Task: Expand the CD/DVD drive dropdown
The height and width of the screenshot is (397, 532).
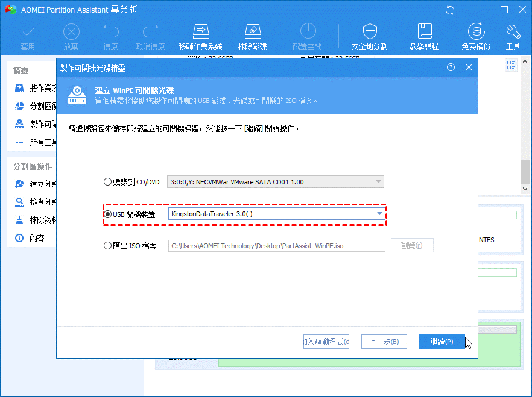Action: click(x=378, y=182)
